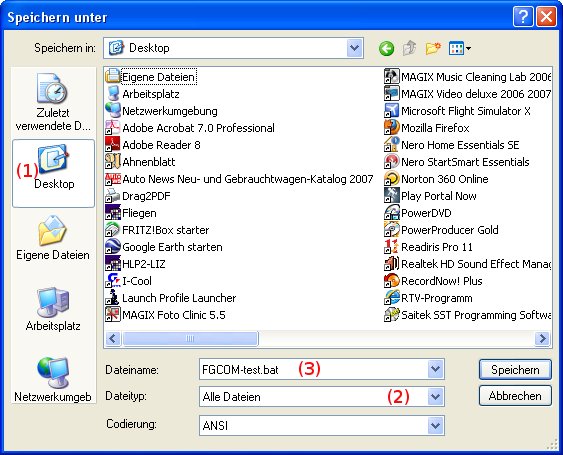Select FRITZ!Box starter icon
Viewport: 563px width, 455px height.
112,229
